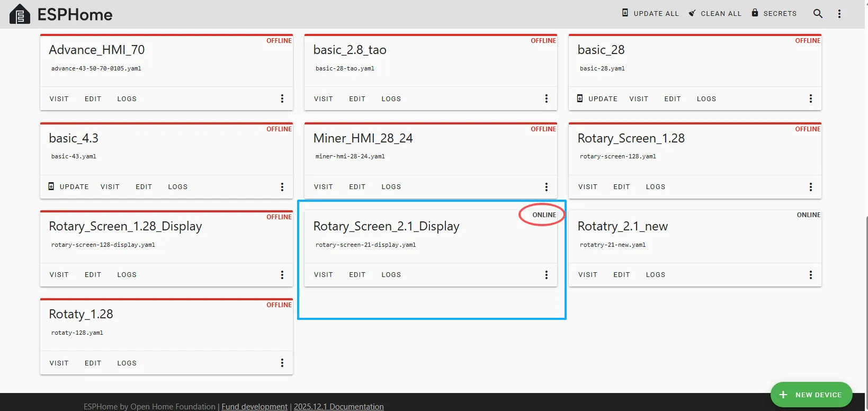Open the search magnifier icon
This screenshot has width=868, height=411.
[818, 14]
